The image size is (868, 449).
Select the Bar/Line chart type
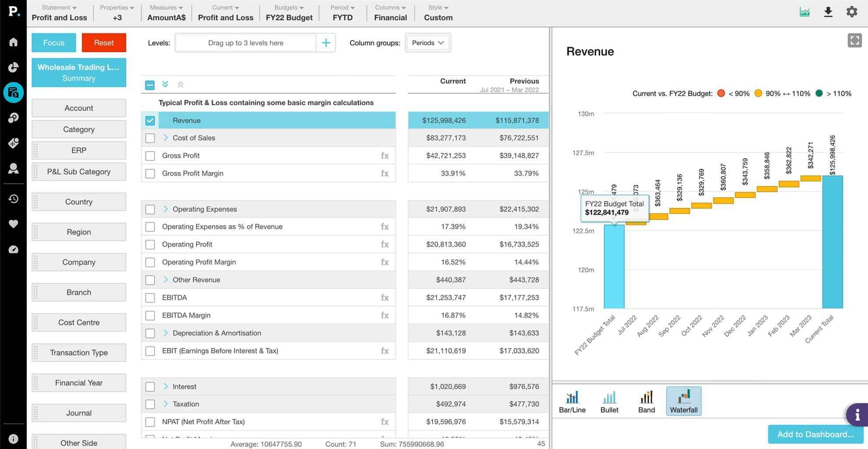pyautogui.click(x=572, y=401)
